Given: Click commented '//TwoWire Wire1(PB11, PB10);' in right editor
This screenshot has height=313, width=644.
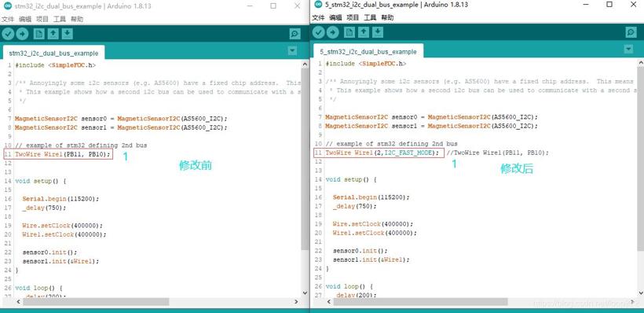Looking at the screenshot, I should click(x=498, y=153).
